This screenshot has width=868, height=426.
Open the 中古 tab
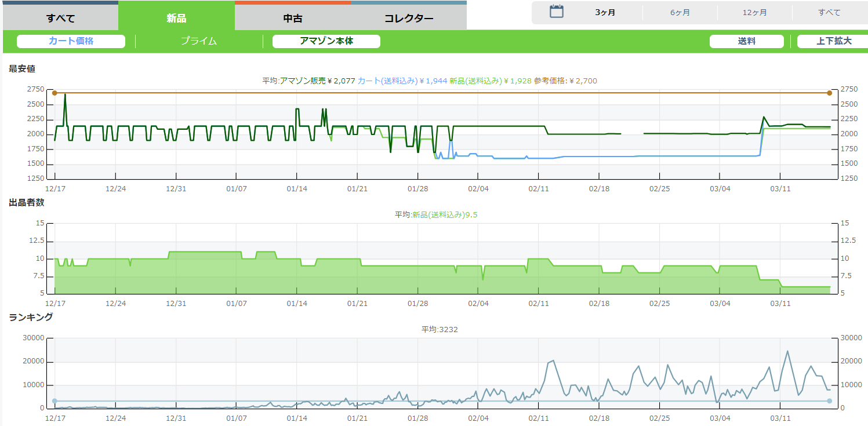point(293,18)
